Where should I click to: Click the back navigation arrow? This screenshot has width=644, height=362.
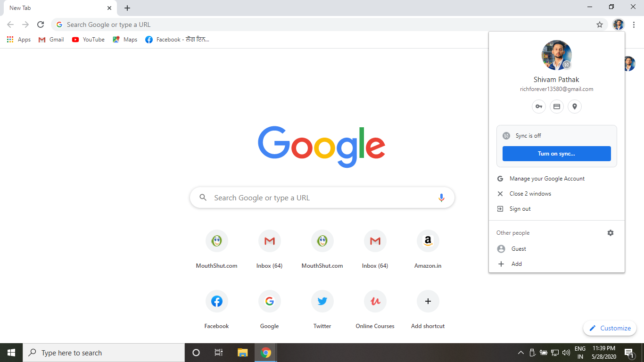point(10,25)
